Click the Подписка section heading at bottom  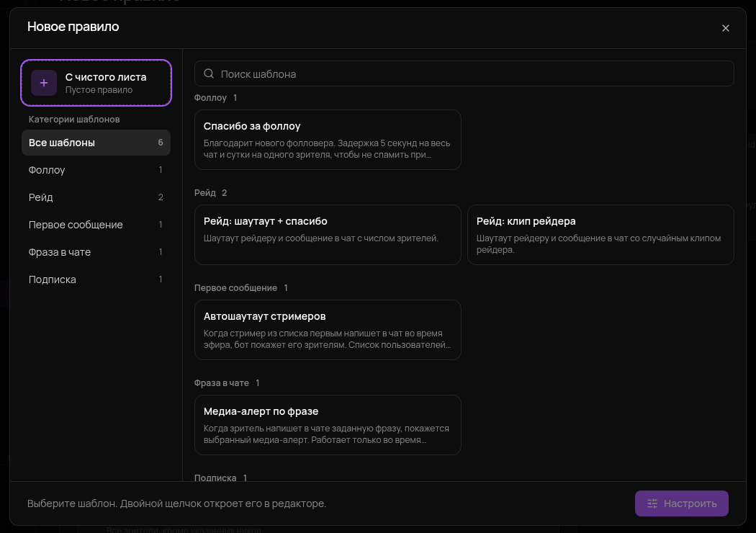215,477
